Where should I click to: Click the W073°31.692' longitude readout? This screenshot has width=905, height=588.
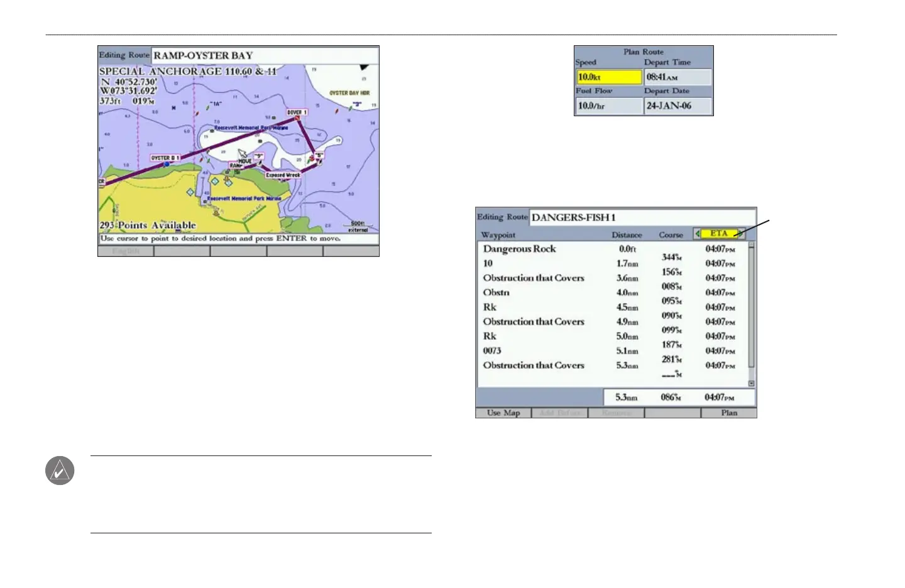tap(128, 91)
